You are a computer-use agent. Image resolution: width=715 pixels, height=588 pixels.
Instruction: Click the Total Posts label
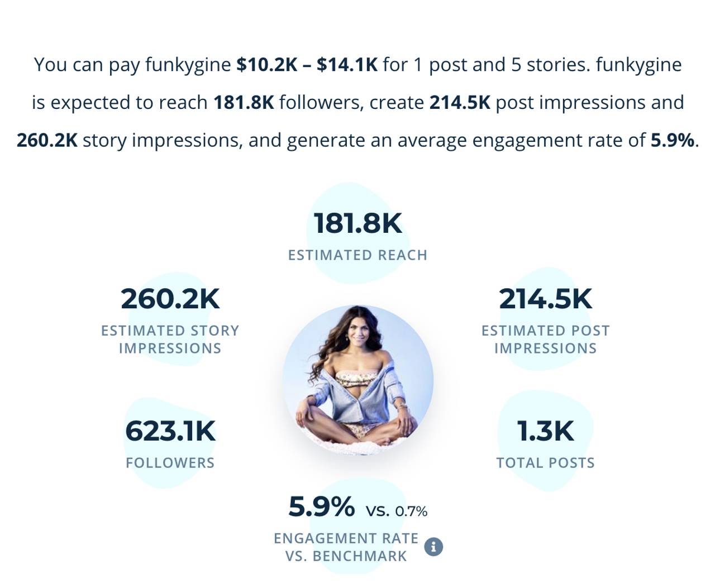click(546, 463)
